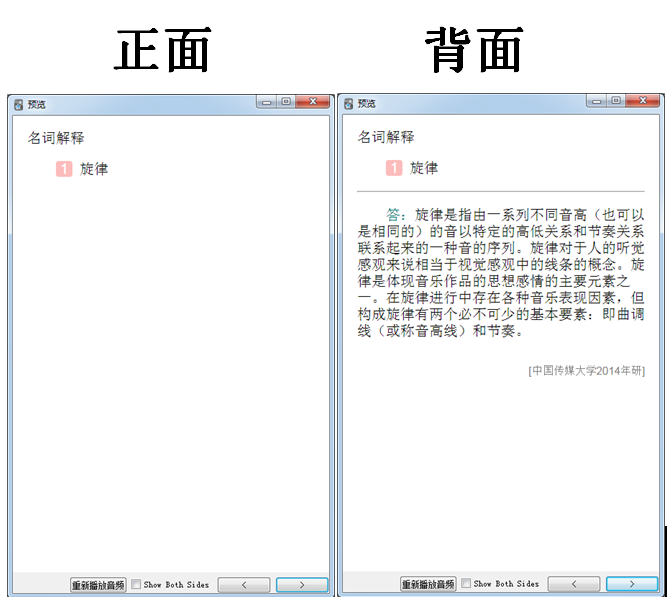
Task: Maximize the right preview window
Action: pyautogui.click(x=616, y=101)
